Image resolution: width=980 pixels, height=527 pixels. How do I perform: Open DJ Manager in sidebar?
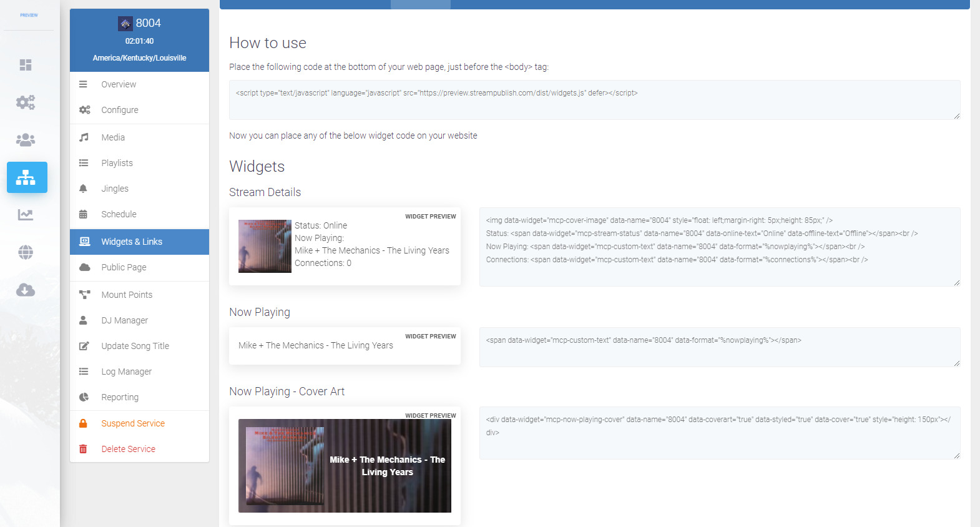click(139, 320)
